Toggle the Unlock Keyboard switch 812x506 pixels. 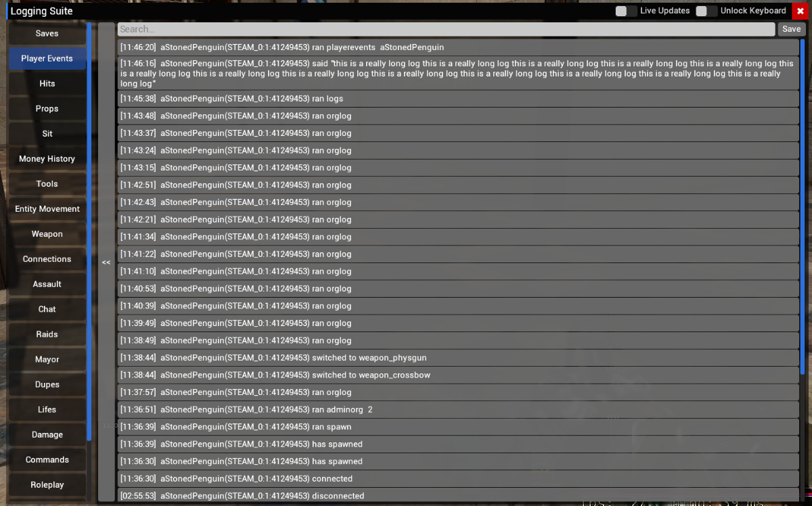pyautogui.click(x=708, y=10)
